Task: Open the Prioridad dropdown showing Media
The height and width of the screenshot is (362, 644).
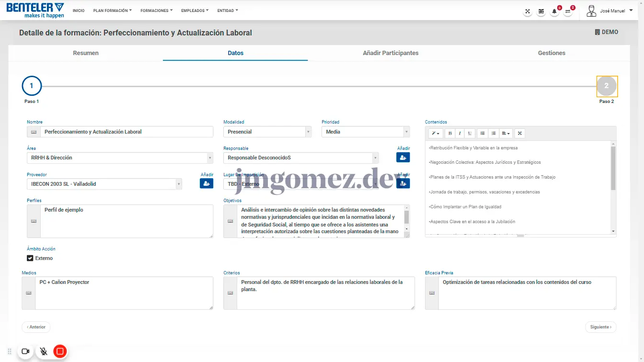Action: click(365, 132)
